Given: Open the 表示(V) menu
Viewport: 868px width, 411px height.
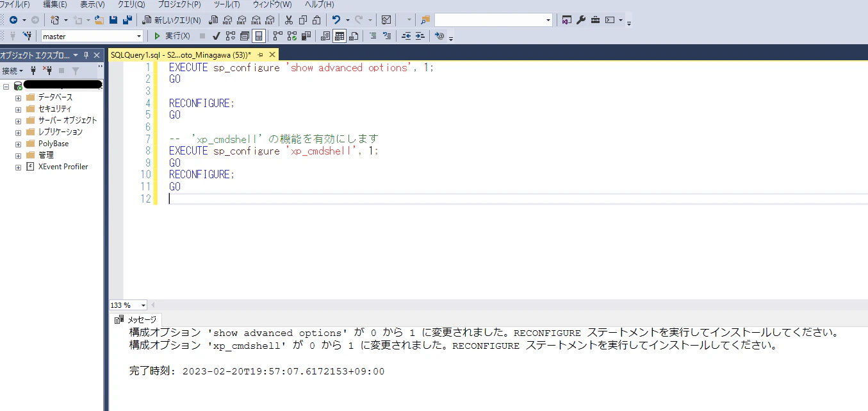Looking at the screenshot, I should tap(92, 4).
